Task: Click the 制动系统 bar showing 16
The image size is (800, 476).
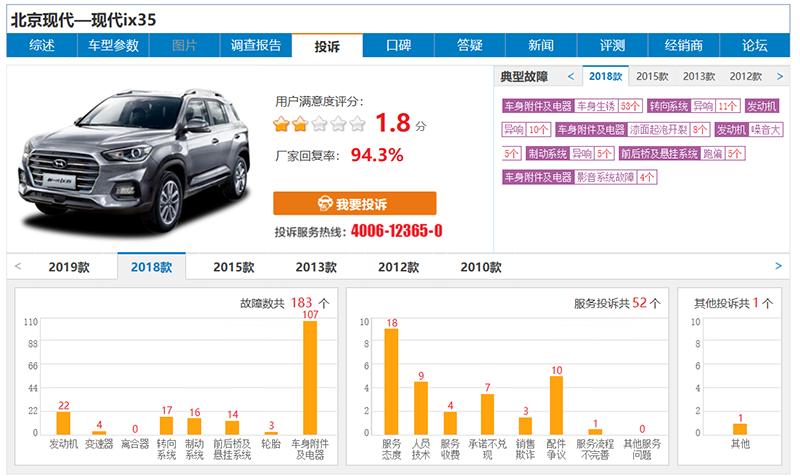Action: coord(194,427)
